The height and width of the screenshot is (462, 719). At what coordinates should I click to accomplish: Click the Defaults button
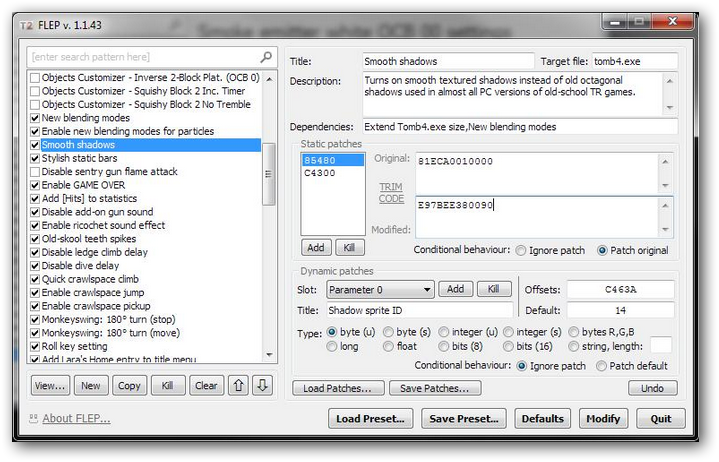point(542,419)
